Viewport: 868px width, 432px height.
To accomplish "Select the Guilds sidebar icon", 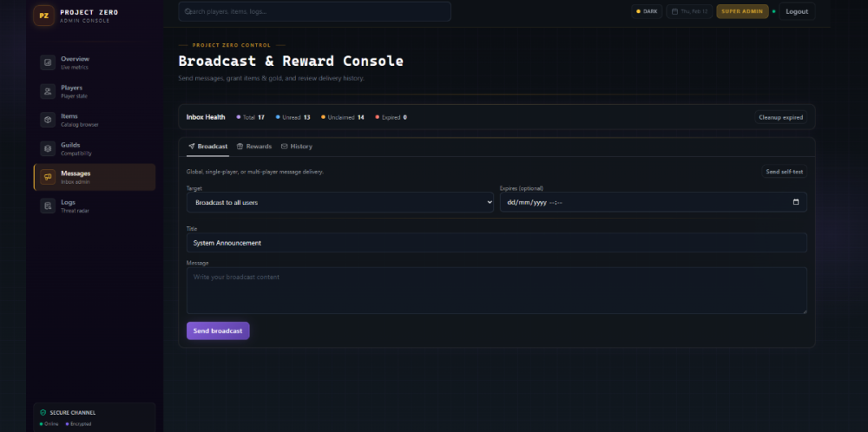I will tap(48, 148).
